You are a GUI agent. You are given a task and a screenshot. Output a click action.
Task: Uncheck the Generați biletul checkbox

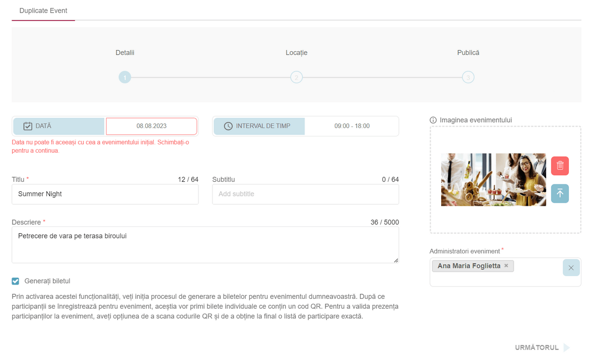tap(16, 282)
